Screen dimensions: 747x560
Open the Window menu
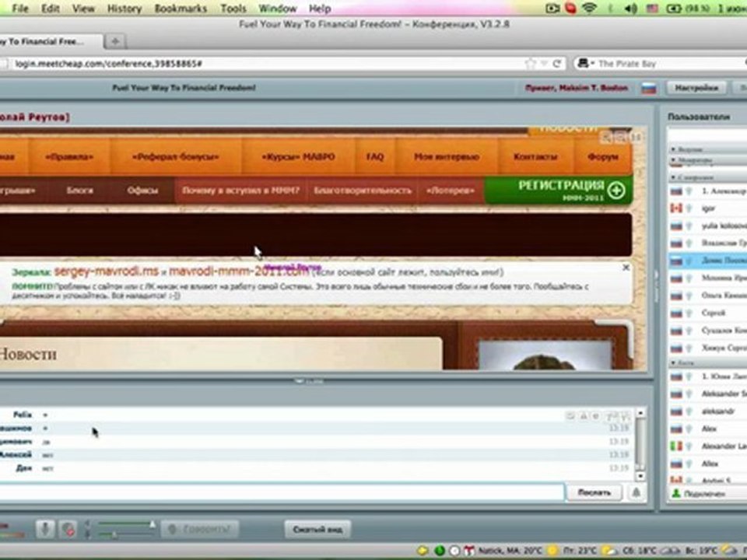(277, 9)
